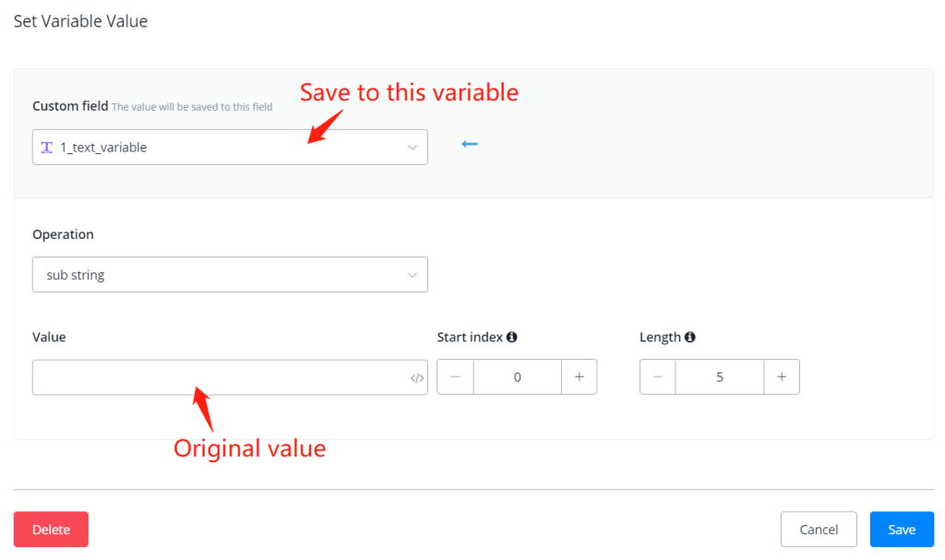Click the Length number field
Image resolution: width=945 pixels, height=560 pixels.
tap(720, 377)
